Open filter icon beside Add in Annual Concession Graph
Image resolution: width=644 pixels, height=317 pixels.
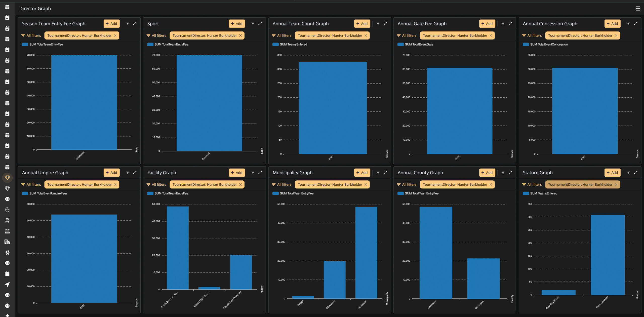point(628,24)
